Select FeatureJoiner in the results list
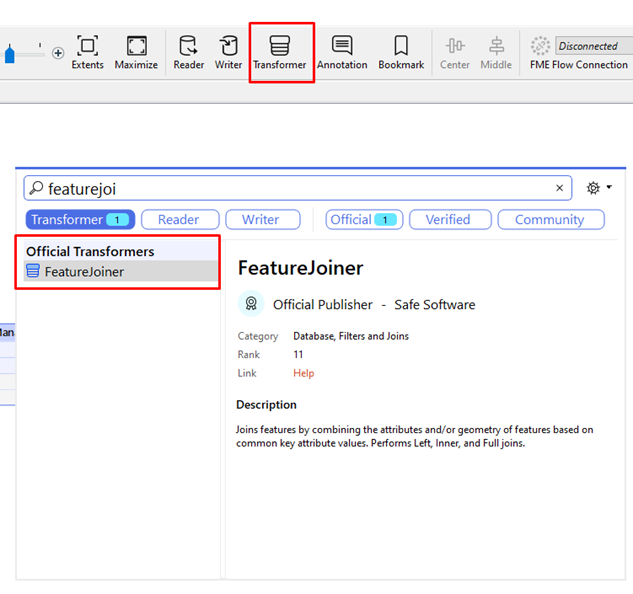Viewport: 633px width, 594px height. [x=121, y=272]
